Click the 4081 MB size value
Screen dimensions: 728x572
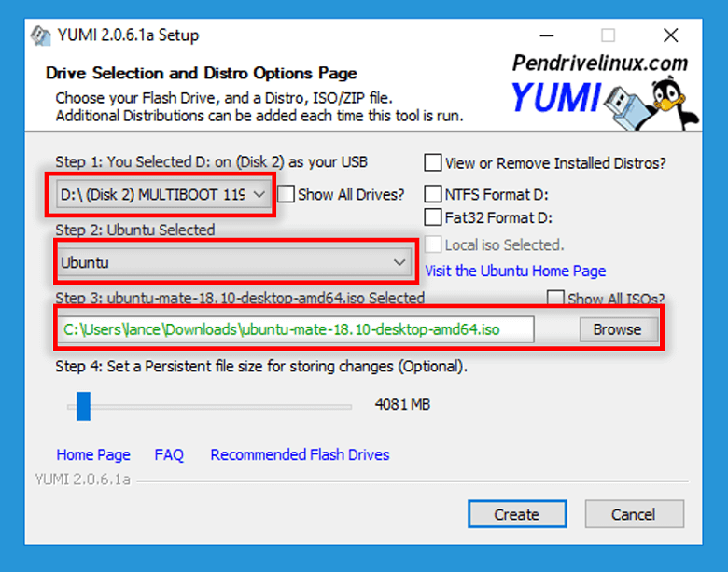[x=402, y=404]
